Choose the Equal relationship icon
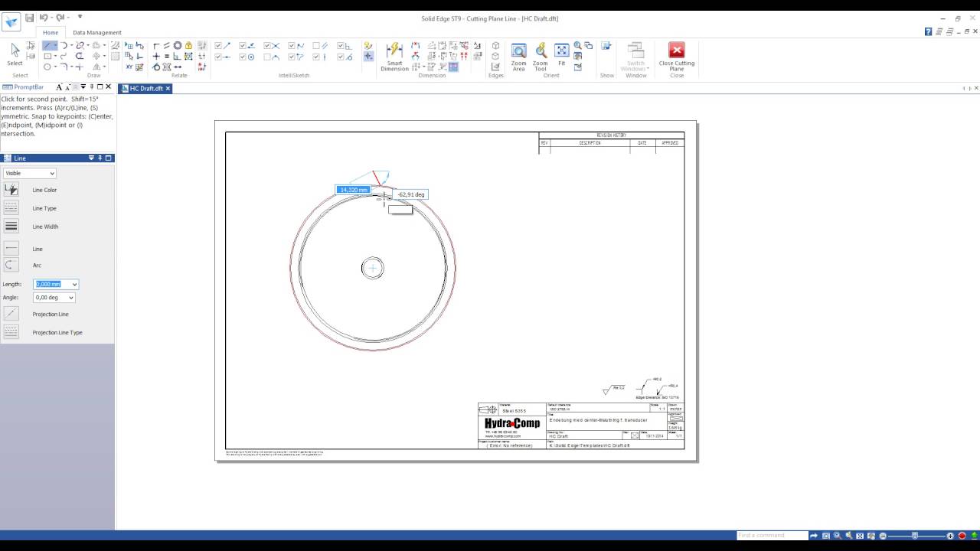 click(167, 57)
